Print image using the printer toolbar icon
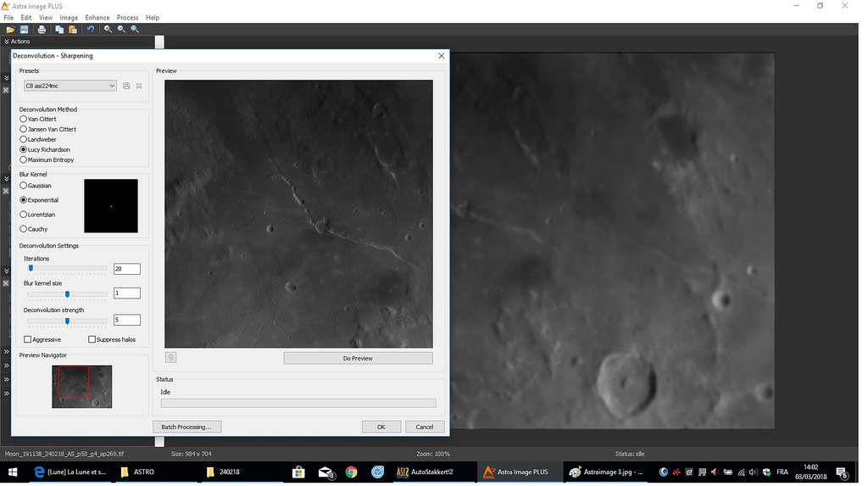868x486 pixels. [x=42, y=30]
